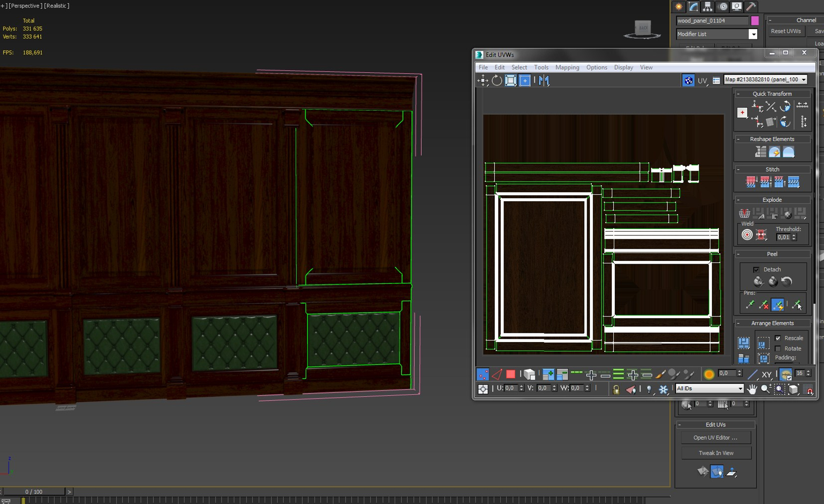Toggle the Auto Pin Moved Vertices button
Screen dimensions: 824x504
[778, 305]
